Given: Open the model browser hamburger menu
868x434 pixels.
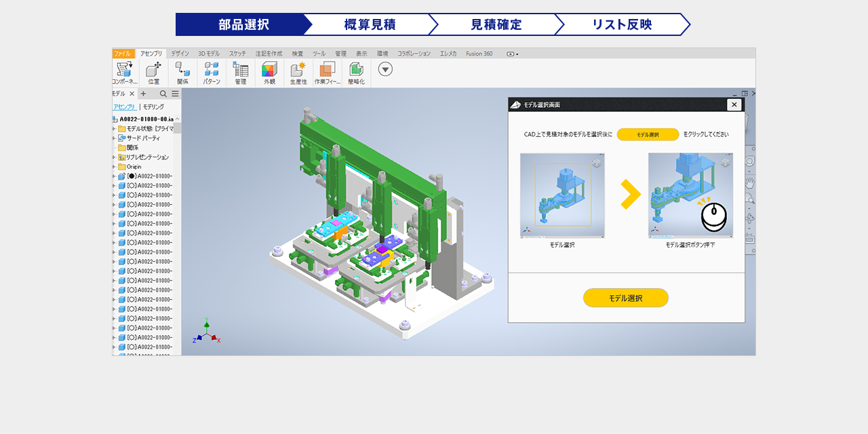Looking at the screenshot, I should tap(175, 94).
